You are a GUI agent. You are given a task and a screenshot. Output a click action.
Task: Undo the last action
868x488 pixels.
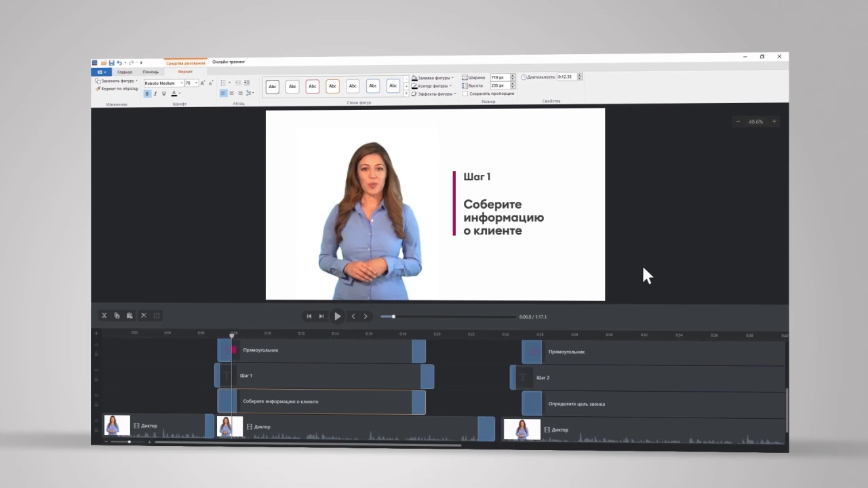tap(119, 63)
